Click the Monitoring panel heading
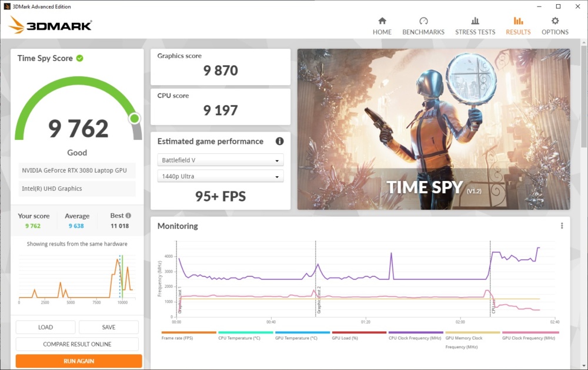Screen dimensions: 588x370 [178, 226]
